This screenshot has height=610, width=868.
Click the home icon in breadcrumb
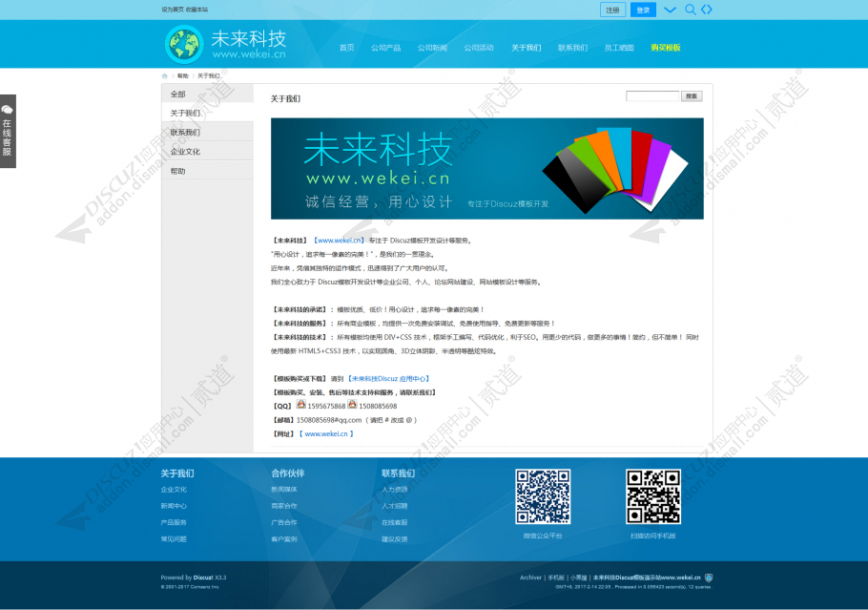tap(164, 76)
